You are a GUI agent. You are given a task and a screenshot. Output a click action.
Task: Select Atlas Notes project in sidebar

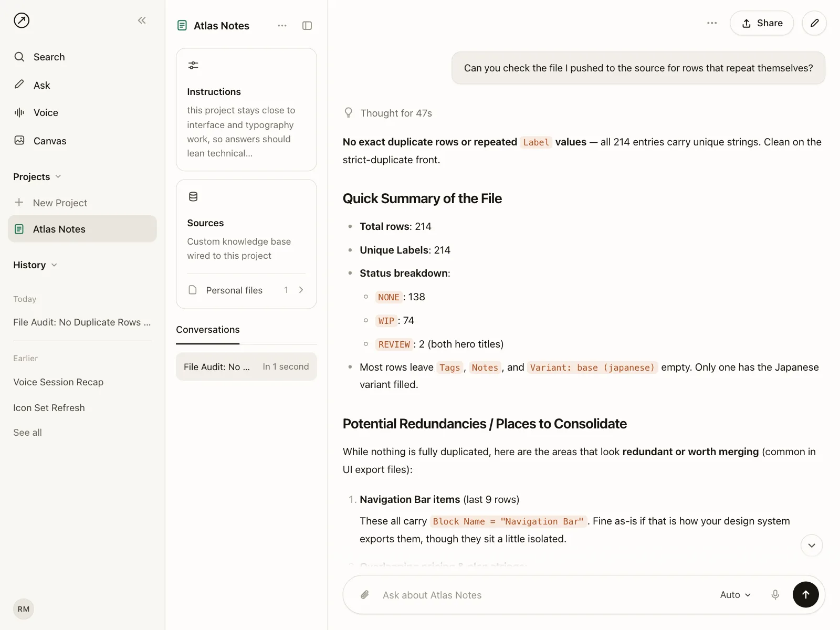click(x=82, y=229)
